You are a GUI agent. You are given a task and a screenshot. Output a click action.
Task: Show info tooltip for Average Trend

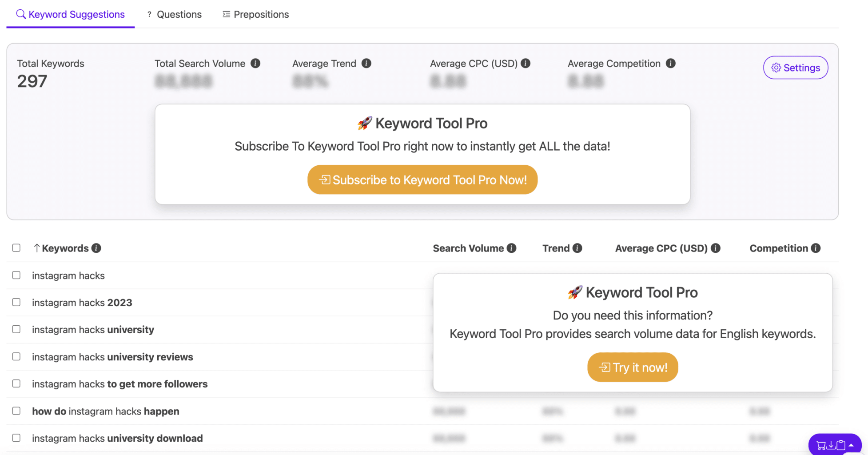coord(366,64)
